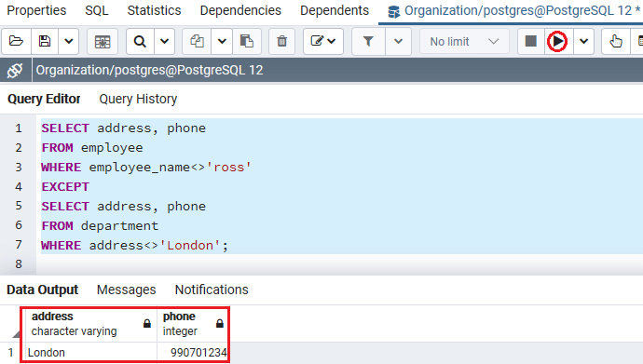Expand the Copy options dropdown arrow
This screenshot has width=643, height=364.
(222, 41)
